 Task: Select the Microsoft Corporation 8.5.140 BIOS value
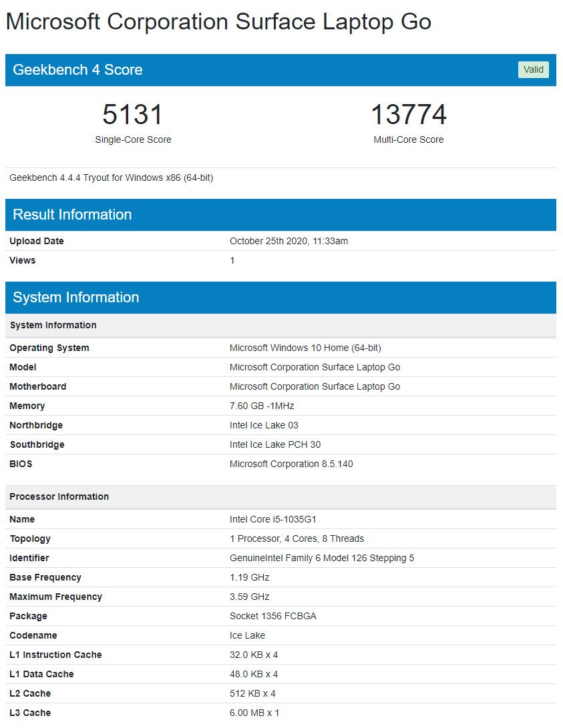point(291,464)
